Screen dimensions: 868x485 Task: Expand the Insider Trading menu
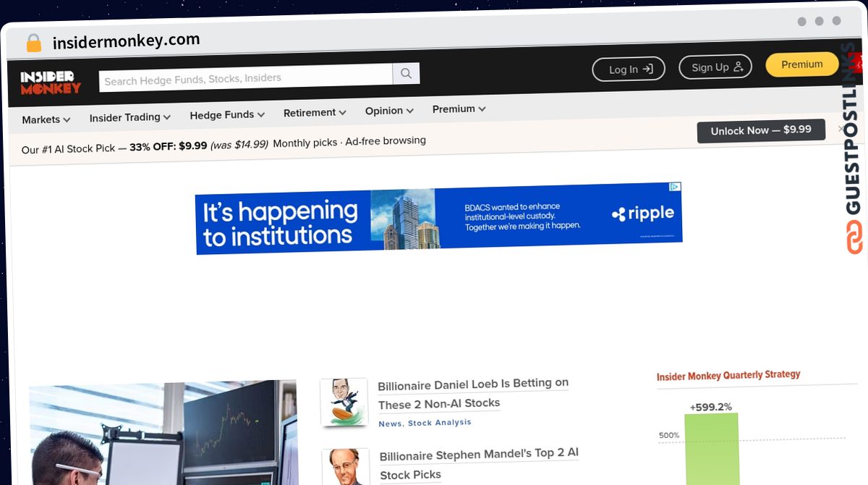tap(129, 117)
